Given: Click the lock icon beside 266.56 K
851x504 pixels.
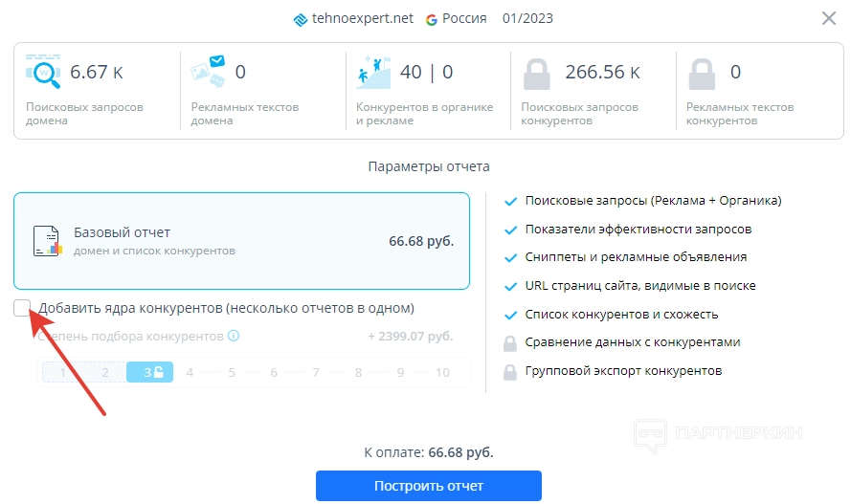Looking at the screenshot, I should click(536, 73).
